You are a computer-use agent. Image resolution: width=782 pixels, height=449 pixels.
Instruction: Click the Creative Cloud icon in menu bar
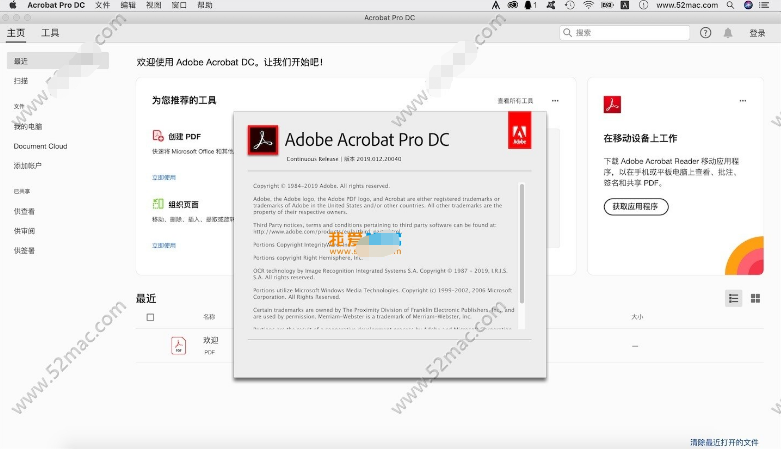click(x=513, y=5)
